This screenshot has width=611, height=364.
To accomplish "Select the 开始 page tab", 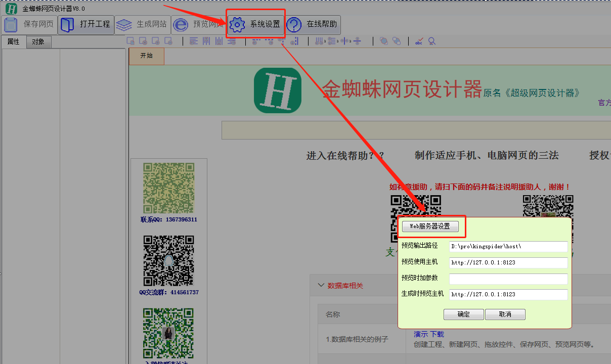I will [147, 56].
